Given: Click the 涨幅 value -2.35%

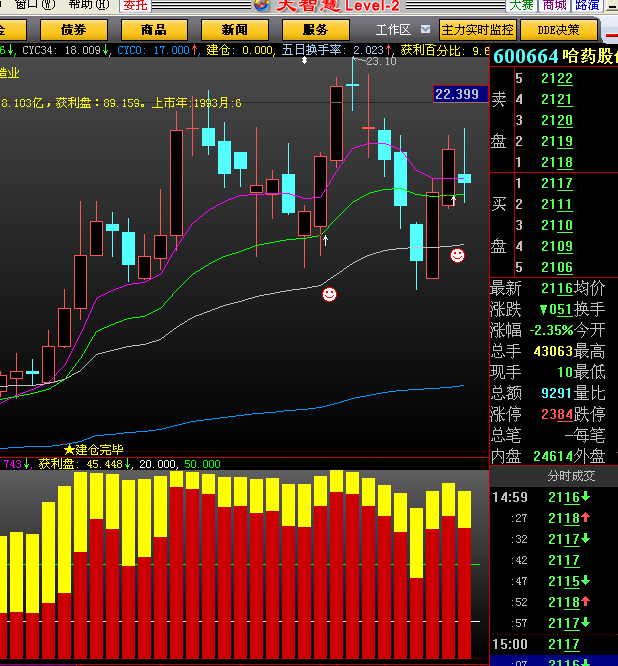Looking at the screenshot, I should click(x=551, y=330).
